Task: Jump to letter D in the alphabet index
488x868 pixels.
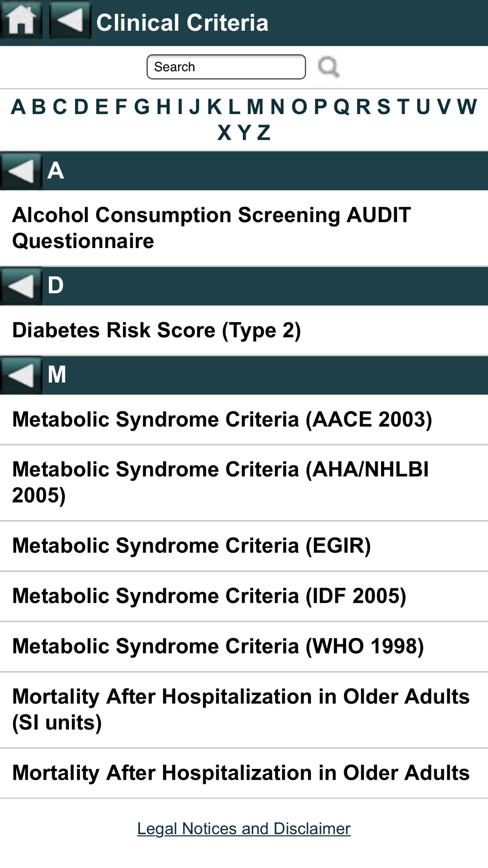Action: [81, 106]
